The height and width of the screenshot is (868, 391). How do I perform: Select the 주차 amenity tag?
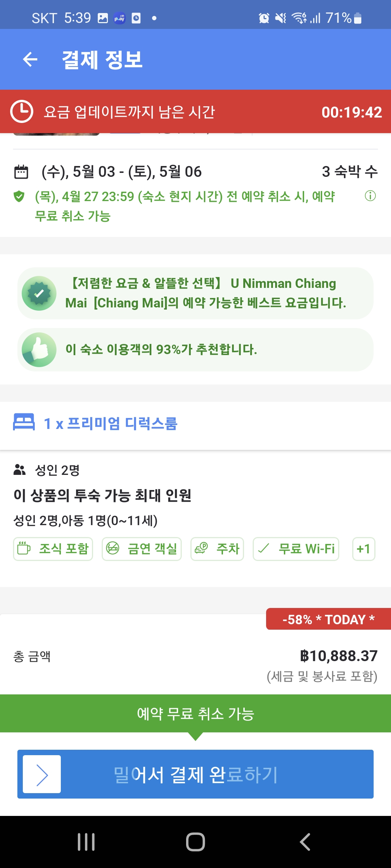(x=217, y=549)
